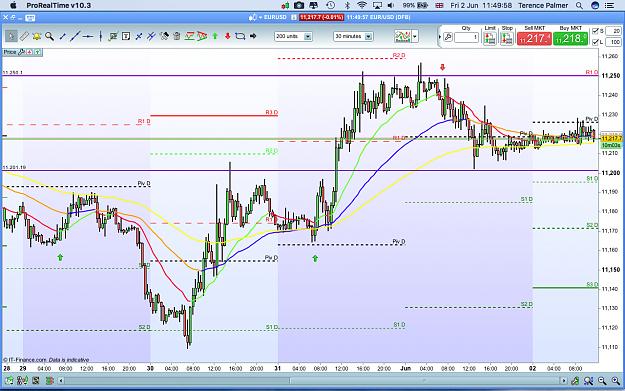Screen dimensions: 625x391
Task: Open the Apple menu
Action: pos(13,5)
